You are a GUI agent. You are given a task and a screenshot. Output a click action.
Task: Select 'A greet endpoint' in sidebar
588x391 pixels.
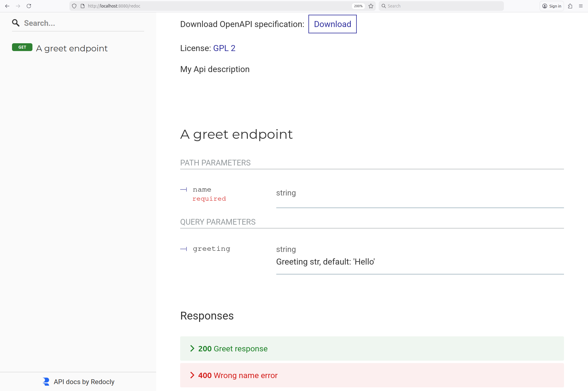(72, 48)
